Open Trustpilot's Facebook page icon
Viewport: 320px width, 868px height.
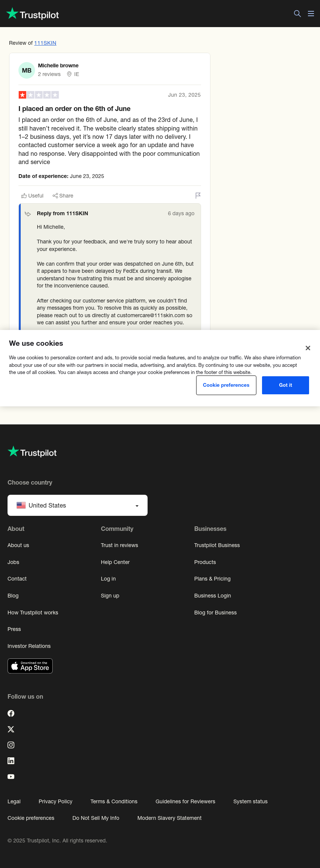point(11,713)
